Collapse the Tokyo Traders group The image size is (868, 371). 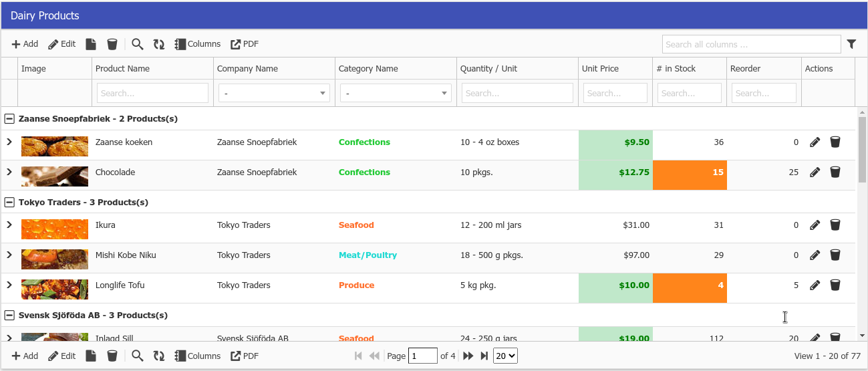9,203
